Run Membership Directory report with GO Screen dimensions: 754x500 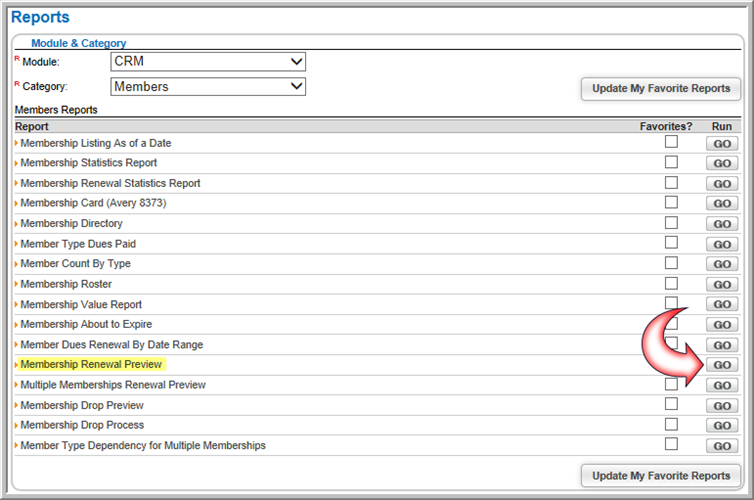(722, 224)
